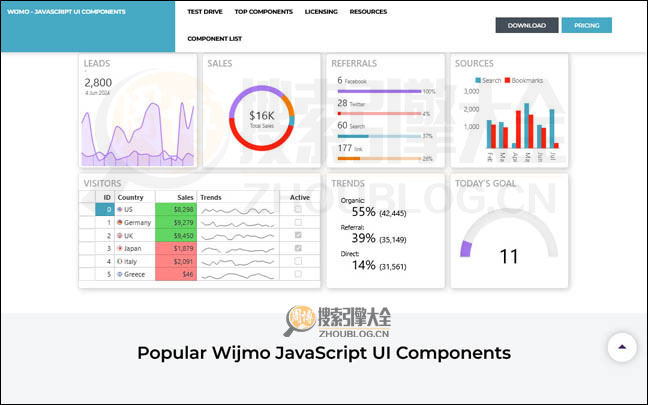Click the Direct 14% trend value

pos(363,265)
